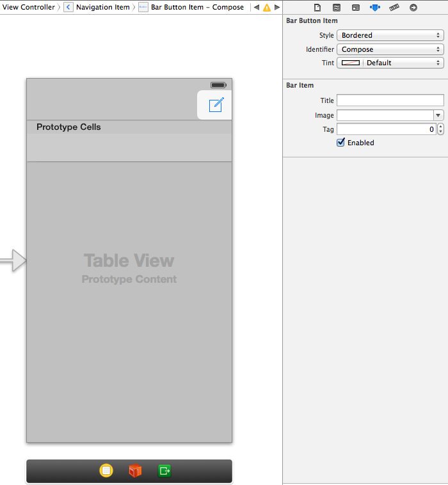This screenshot has height=485, width=448.
Task: Toggle the Enabled checkbox
Action: tap(340, 143)
